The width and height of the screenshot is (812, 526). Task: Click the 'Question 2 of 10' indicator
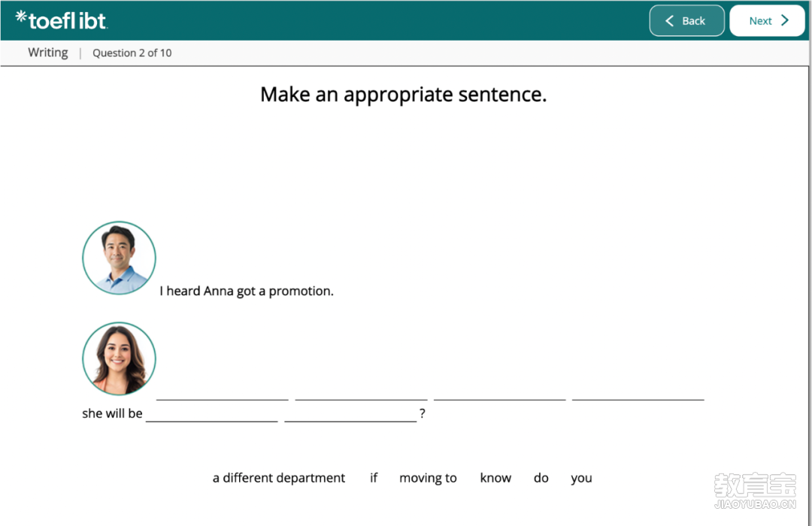[x=132, y=53]
